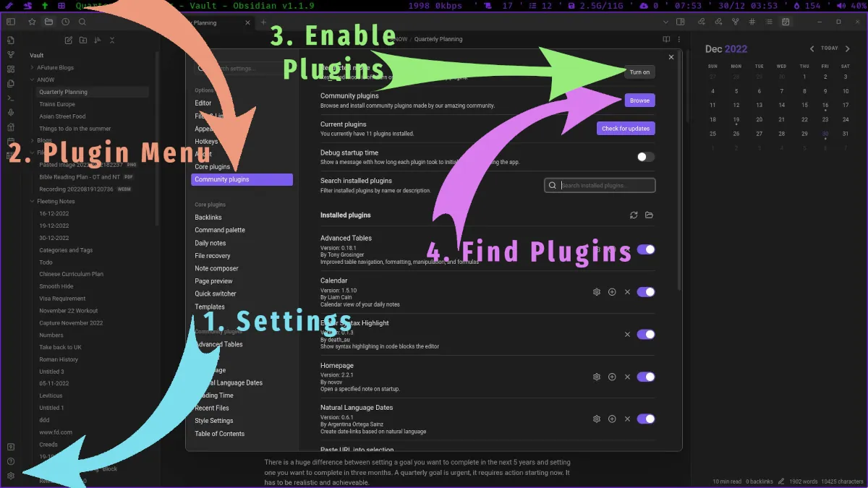
Task: Jump to TODAY in calendar
Action: pyautogui.click(x=830, y=48)
